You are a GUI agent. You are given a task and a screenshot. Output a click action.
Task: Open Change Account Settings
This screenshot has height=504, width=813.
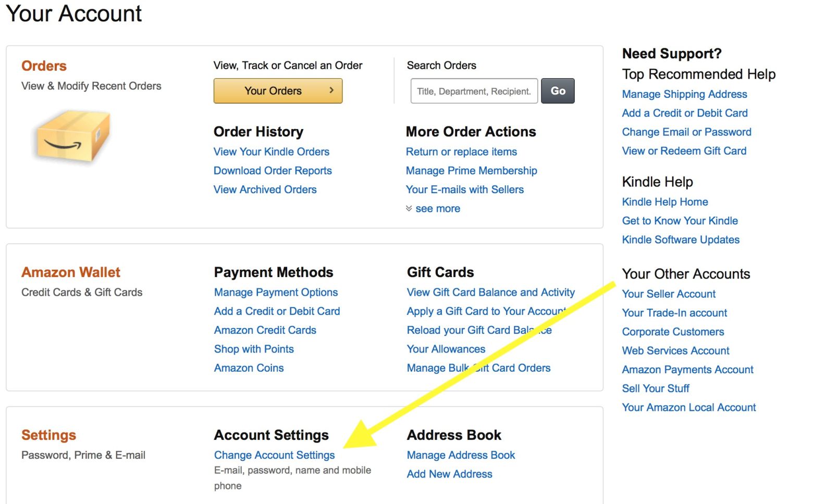click(x=274, y=455)
